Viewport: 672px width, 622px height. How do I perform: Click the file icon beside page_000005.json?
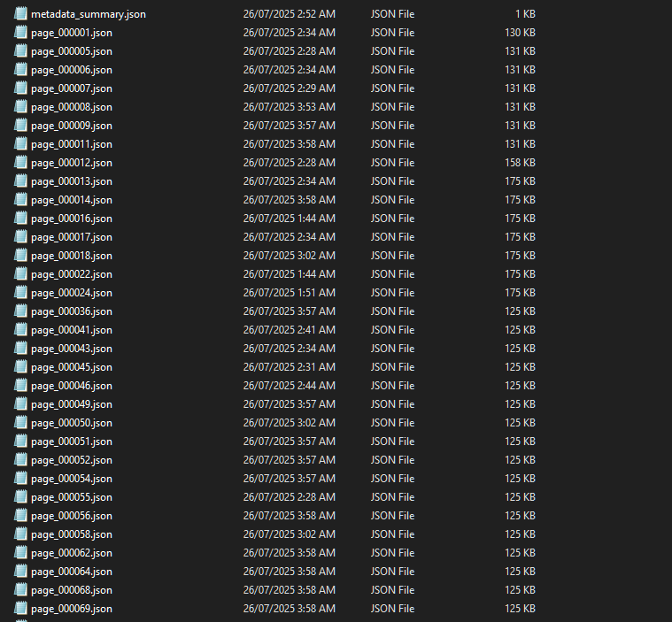(x=20, y=51)
